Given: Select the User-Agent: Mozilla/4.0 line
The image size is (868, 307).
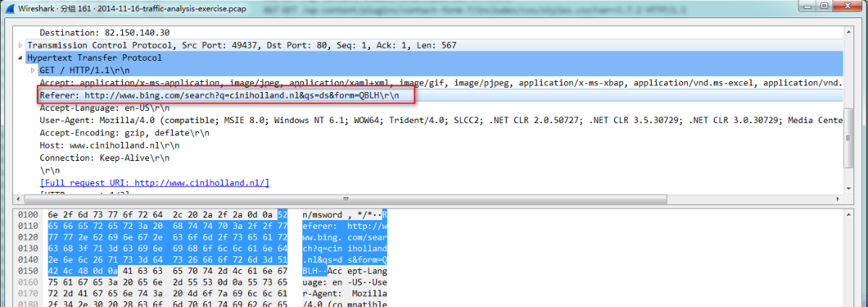Looking at the screenshot, I should [x=442, y=120].
